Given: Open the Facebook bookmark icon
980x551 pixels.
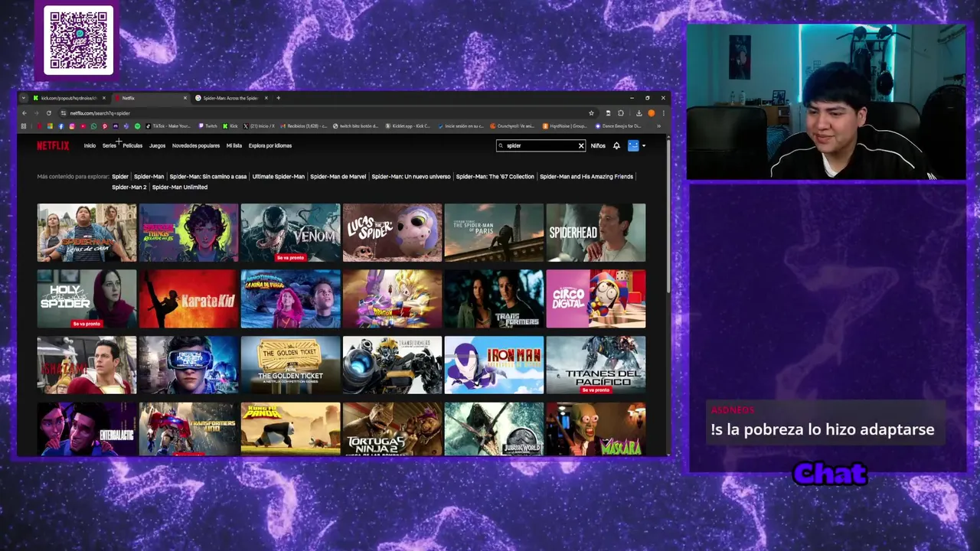Looking at the screenshot, I should tap(61, 126).
